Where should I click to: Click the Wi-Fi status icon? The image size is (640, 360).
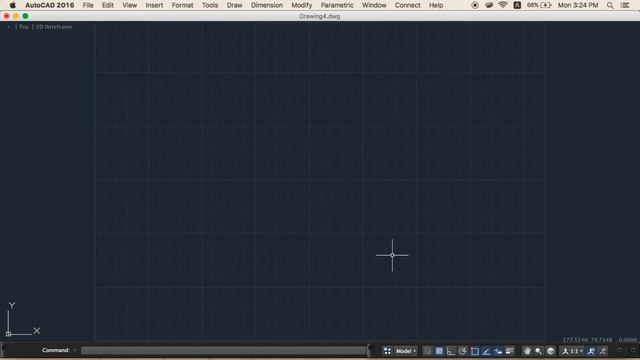point(503,5)
